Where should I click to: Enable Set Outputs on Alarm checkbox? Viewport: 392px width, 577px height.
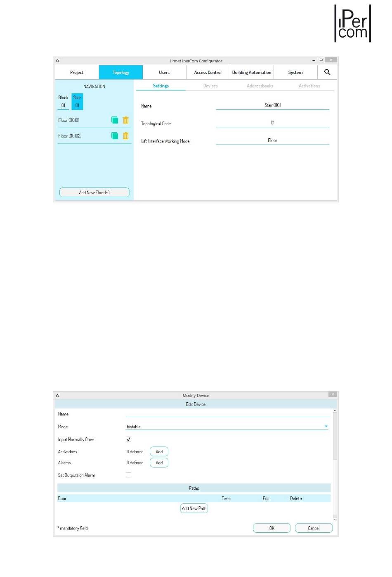[128, 475]
